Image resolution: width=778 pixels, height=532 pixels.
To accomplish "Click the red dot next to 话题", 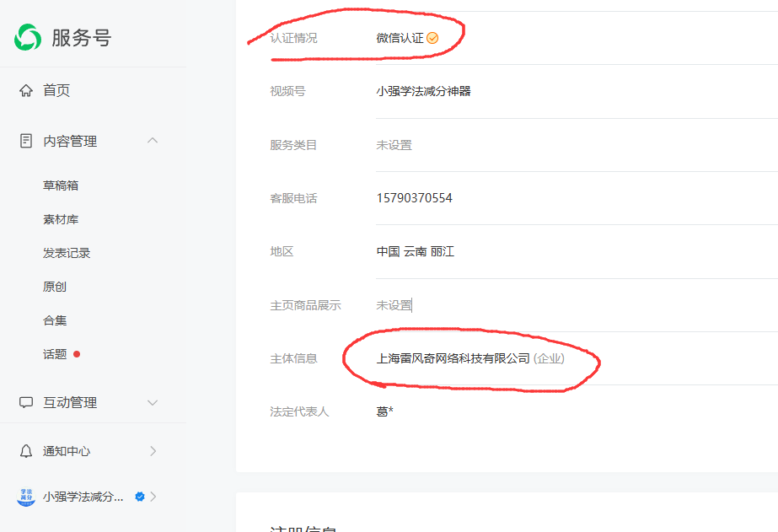I will [x=77, y=354].
